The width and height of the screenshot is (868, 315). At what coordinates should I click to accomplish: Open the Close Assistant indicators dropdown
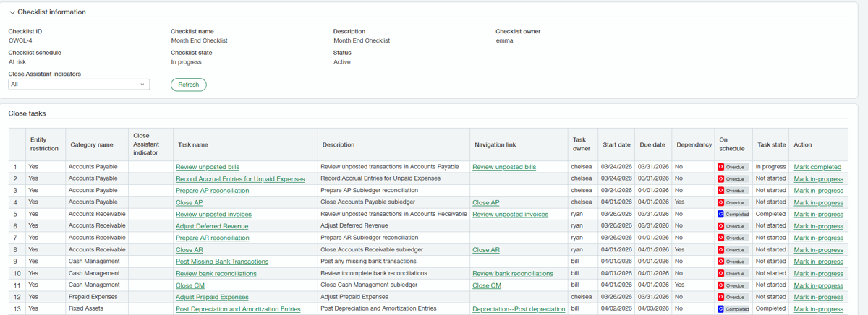click(x=79, y=85)
